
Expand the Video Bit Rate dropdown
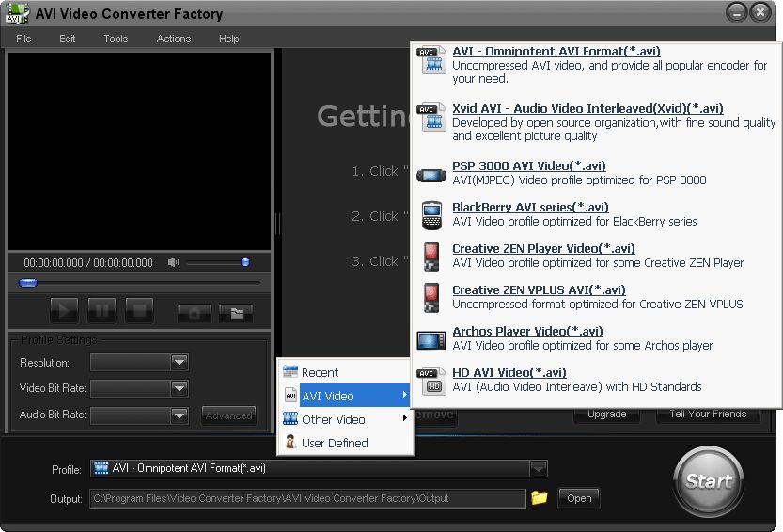pyautogui.click(x=180, y=388)
